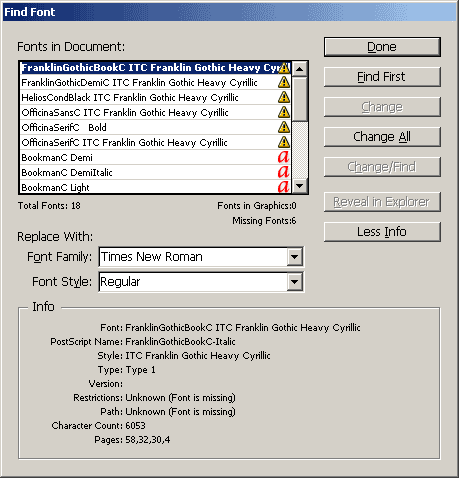Open the Font Style dropdown arrow
This screenshot has height=478, width=459.
tap(294, 282)
